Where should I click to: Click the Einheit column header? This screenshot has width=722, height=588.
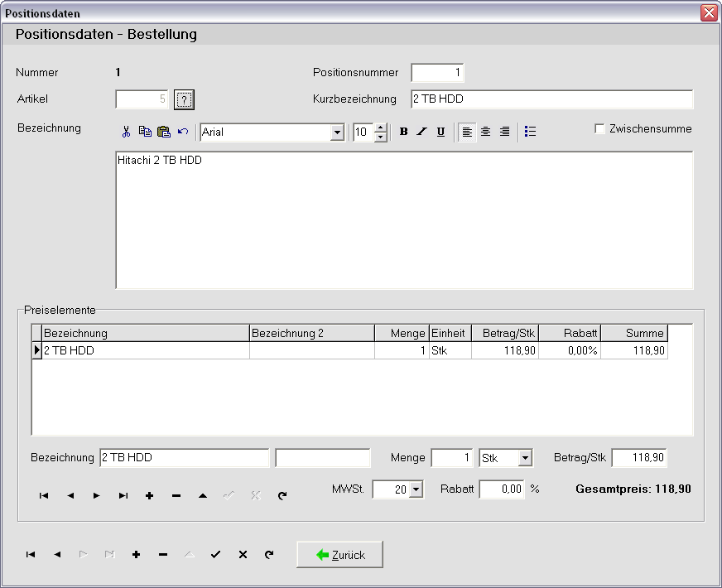(450, 334)
